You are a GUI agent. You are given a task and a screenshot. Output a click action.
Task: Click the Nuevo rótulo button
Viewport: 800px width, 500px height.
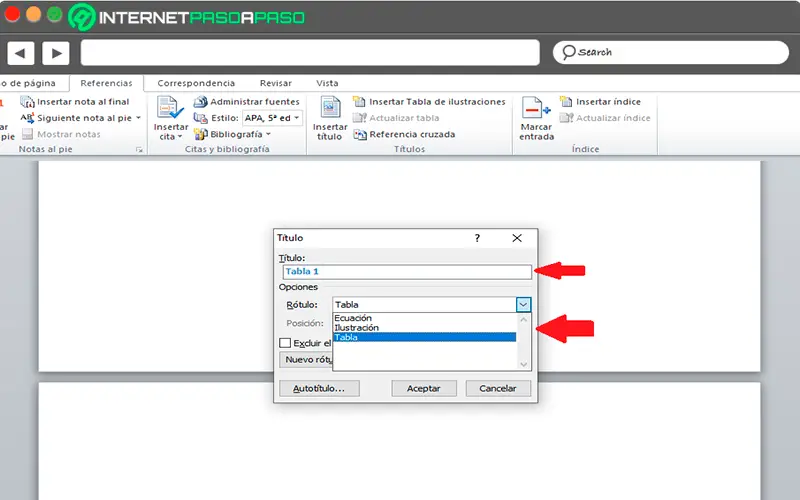[x=306, y=360]
